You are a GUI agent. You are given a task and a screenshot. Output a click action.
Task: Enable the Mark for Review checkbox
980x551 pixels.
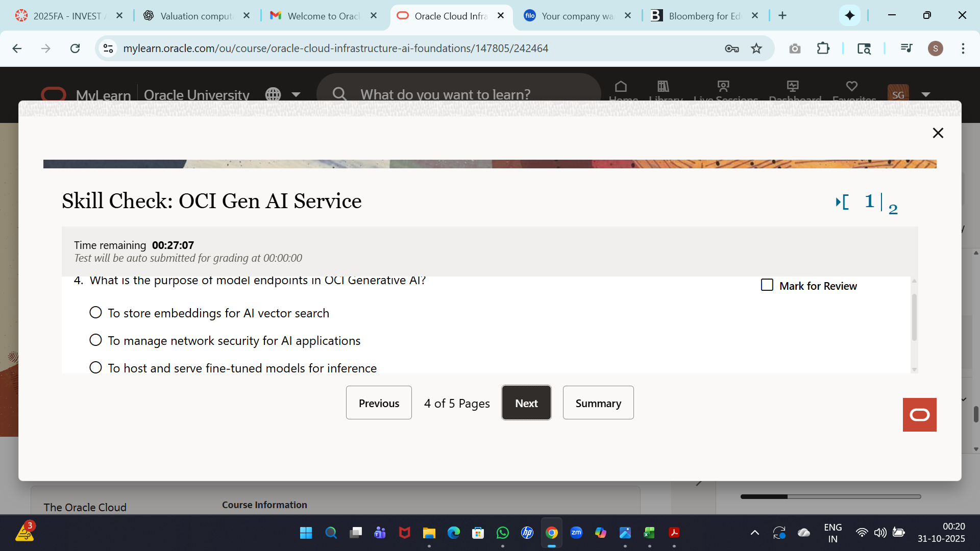coord(767,285)
